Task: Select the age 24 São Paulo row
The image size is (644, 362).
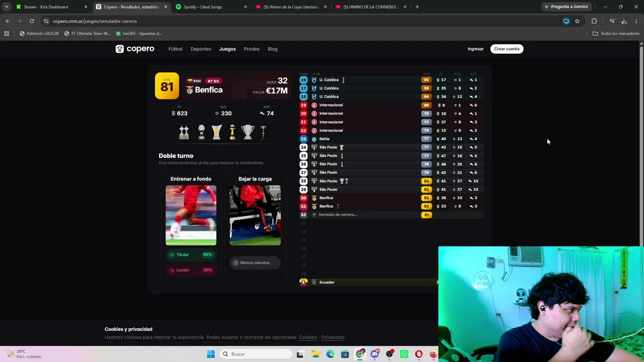Action: 391,147
